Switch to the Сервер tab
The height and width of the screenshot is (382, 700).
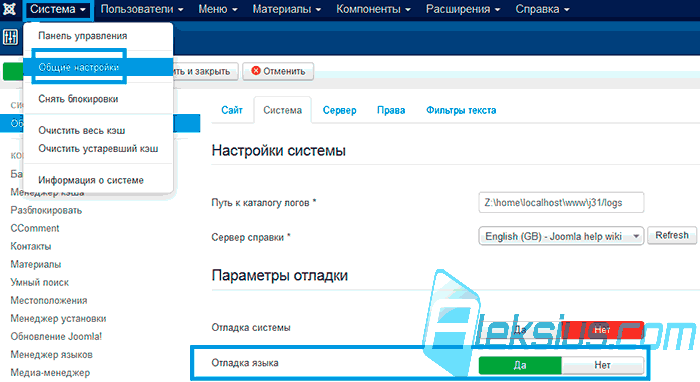coord(339,110)
